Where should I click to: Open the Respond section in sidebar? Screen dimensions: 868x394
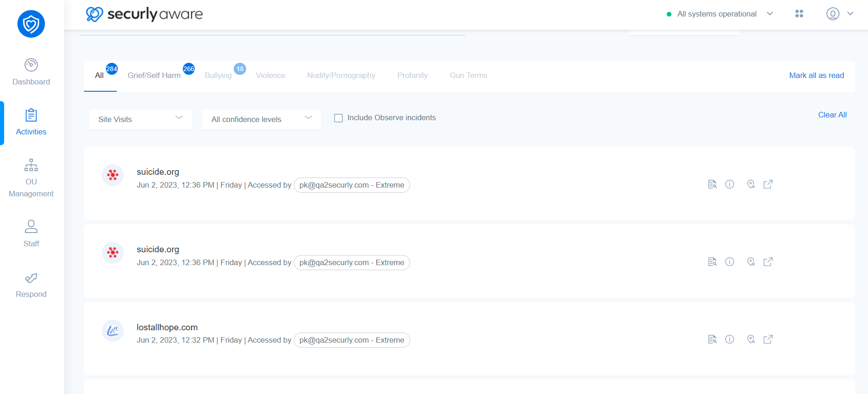pyautogui.click(x=31, y=285)
